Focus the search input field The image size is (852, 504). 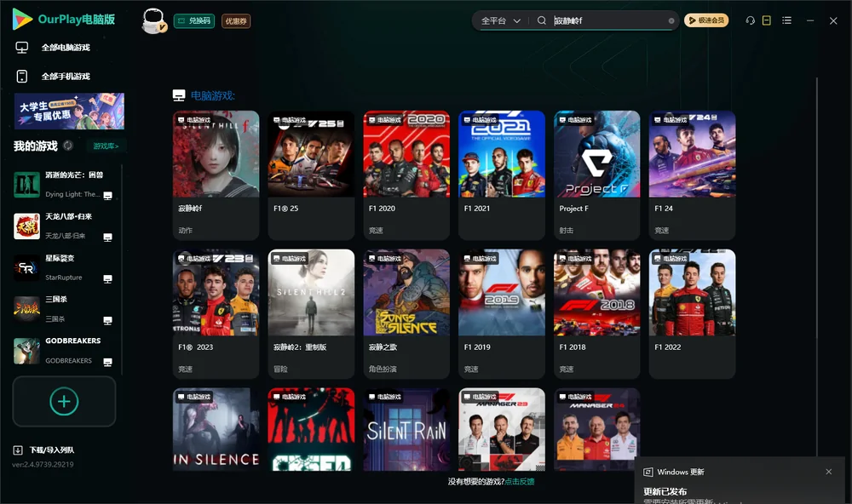pos(610,20)
